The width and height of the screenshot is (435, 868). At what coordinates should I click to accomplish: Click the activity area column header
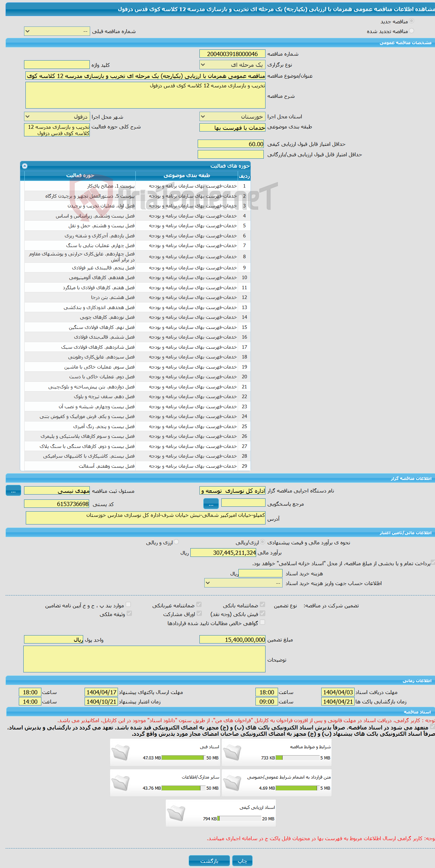pyautogui.click(x=80, y=175)
